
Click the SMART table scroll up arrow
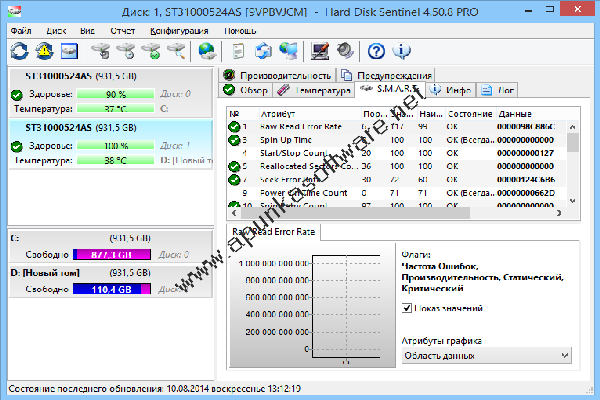(572, 127)
